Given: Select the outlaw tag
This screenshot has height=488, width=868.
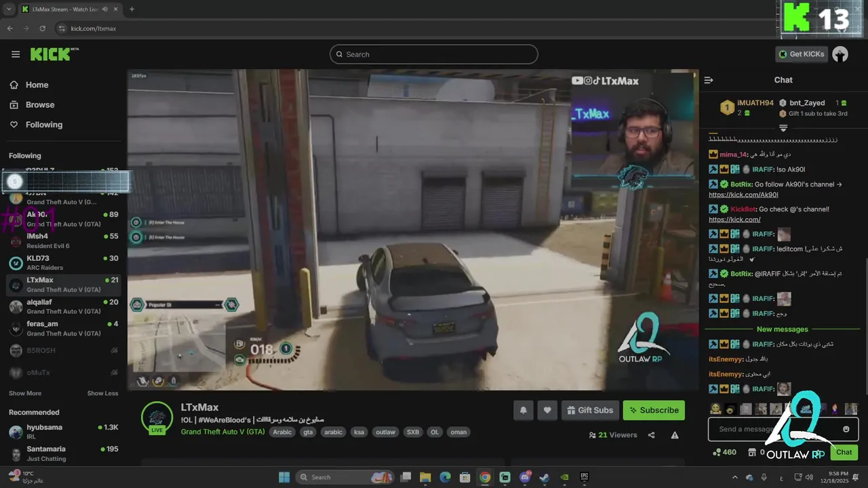Looking at the screenshot, I should (x=385, y=432).
